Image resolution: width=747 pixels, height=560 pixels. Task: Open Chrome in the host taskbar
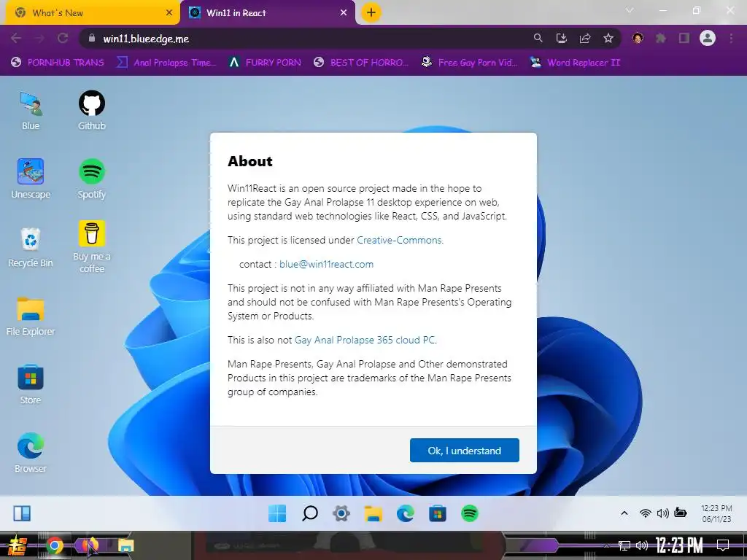54,545
